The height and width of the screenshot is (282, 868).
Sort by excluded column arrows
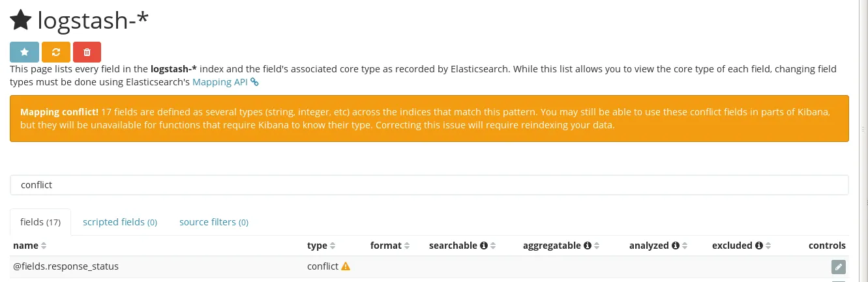[768, 246]
